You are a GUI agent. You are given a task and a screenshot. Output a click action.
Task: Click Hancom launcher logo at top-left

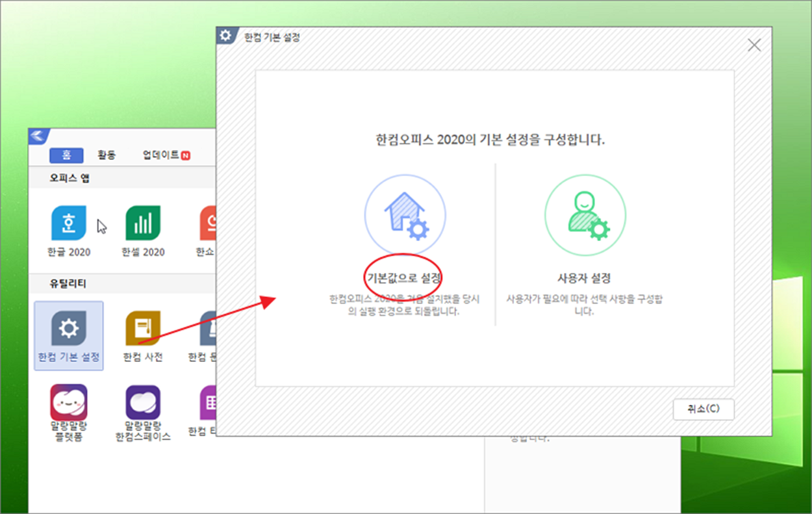coord(39,136)
